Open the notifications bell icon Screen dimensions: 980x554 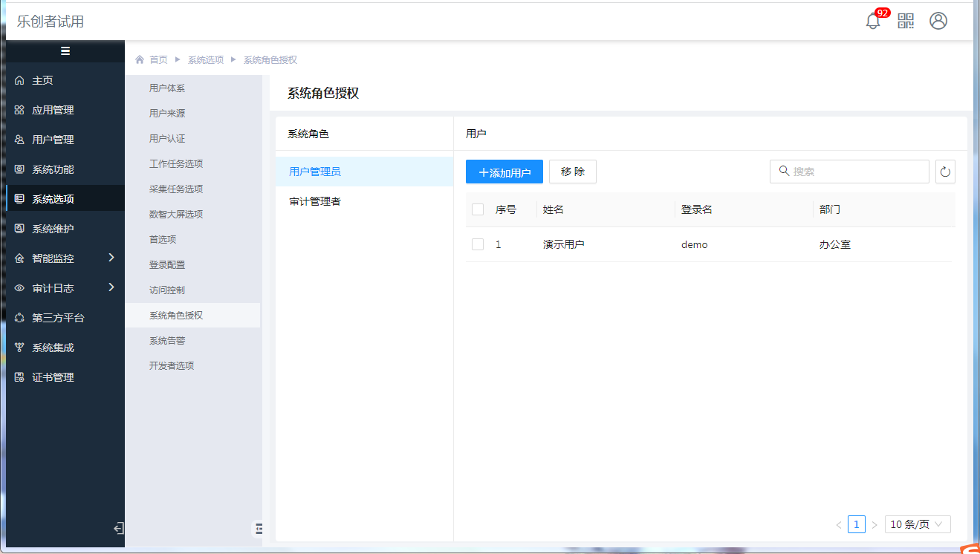tap(873, 22)
